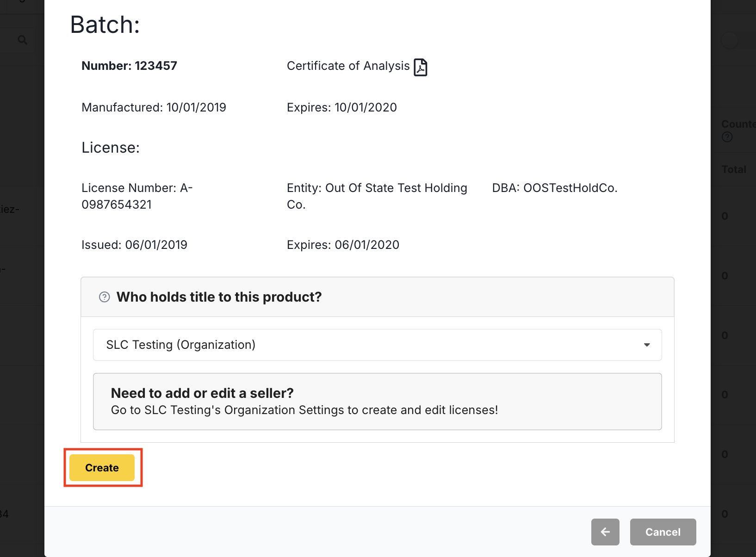Cancel the batch creation dialog
This screenshot has width=756, height=557.
[663, 532]
